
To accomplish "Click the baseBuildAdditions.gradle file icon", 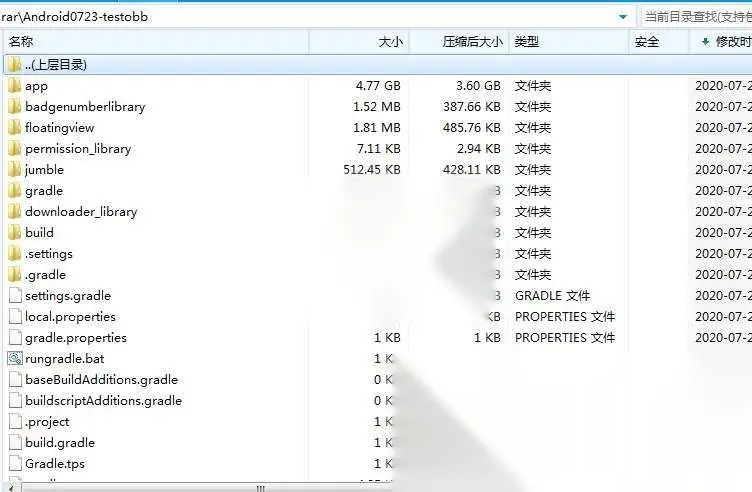I will [15, 379].
